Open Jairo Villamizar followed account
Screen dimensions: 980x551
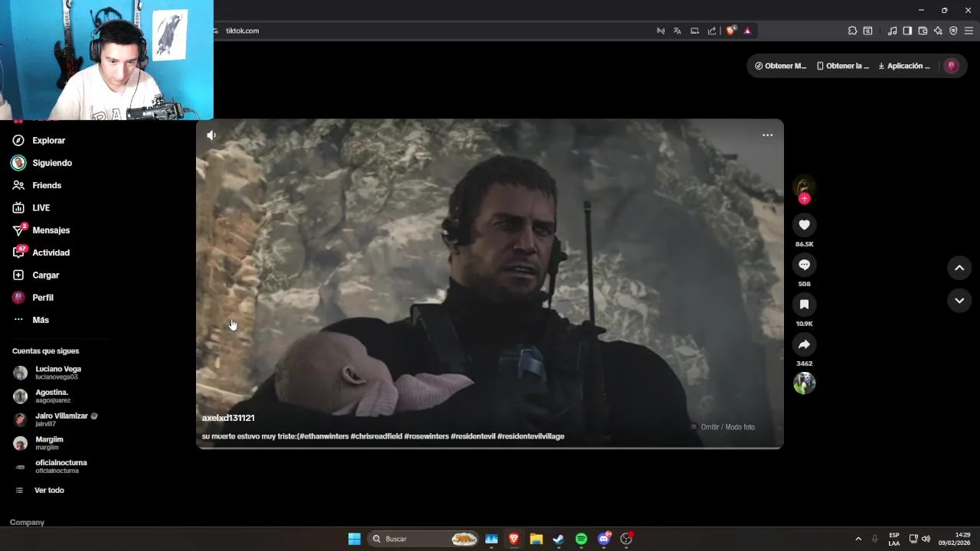(55, 419)
